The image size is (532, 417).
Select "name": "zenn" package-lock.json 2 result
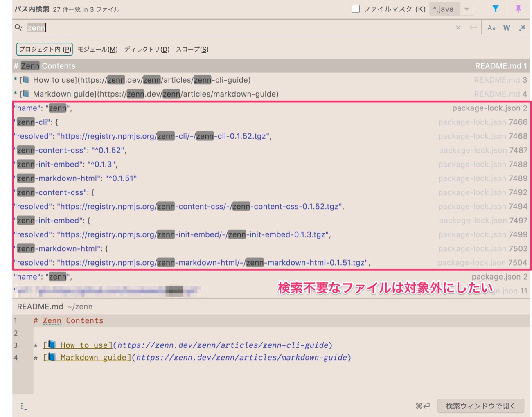271,108
